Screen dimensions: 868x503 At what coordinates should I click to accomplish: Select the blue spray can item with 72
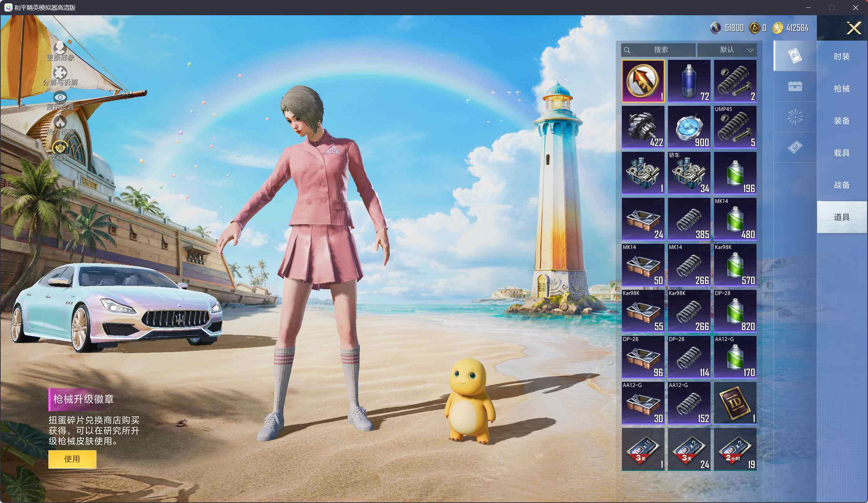[x=689, y=81]
